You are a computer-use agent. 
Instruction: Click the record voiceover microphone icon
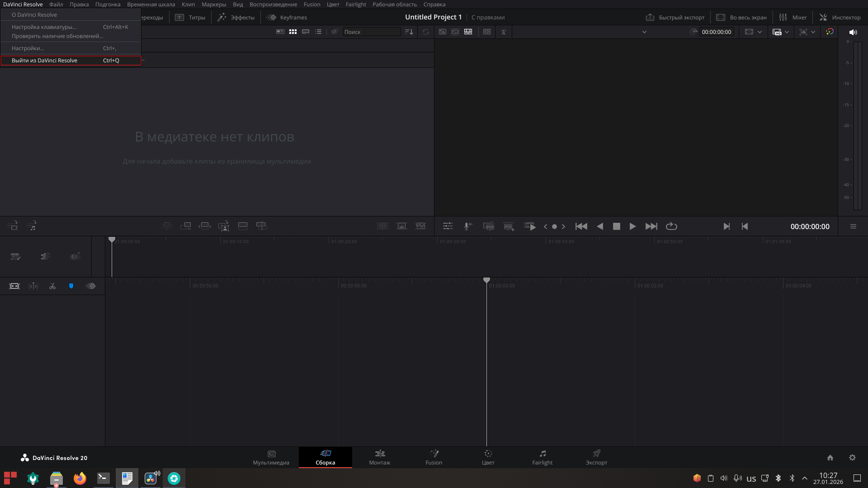(x=468, y=226)
